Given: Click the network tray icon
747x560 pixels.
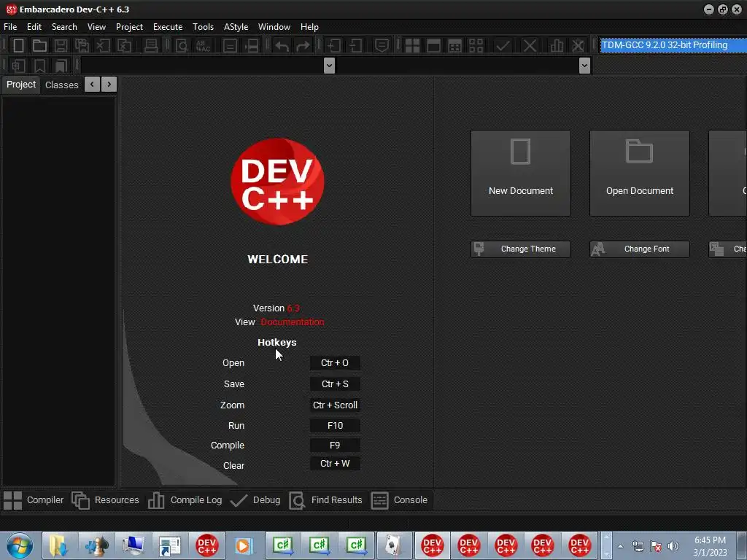Looking at the screenshot, I should click(638, 547).
